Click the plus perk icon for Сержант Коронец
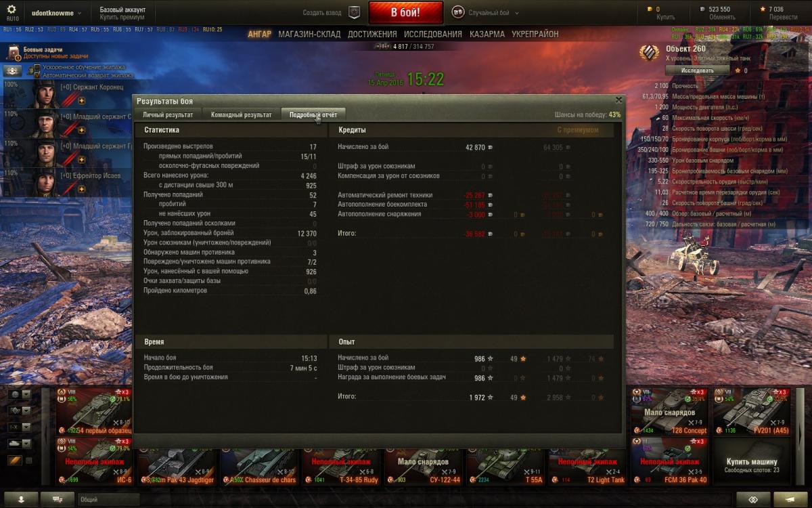This screenshot has width=812, height=508. click(x=82, y=101)
